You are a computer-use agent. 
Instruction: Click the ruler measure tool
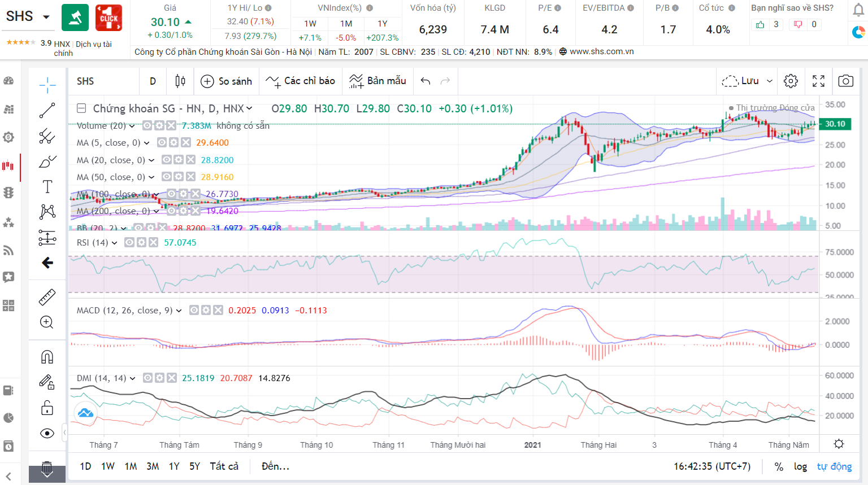(47, 297)
